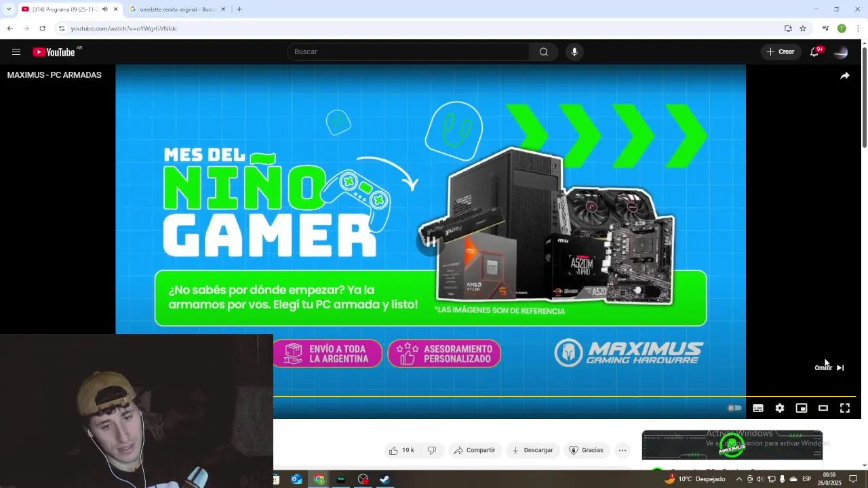
Task: Click the Gracias button
Action: (x=586, y=450)
